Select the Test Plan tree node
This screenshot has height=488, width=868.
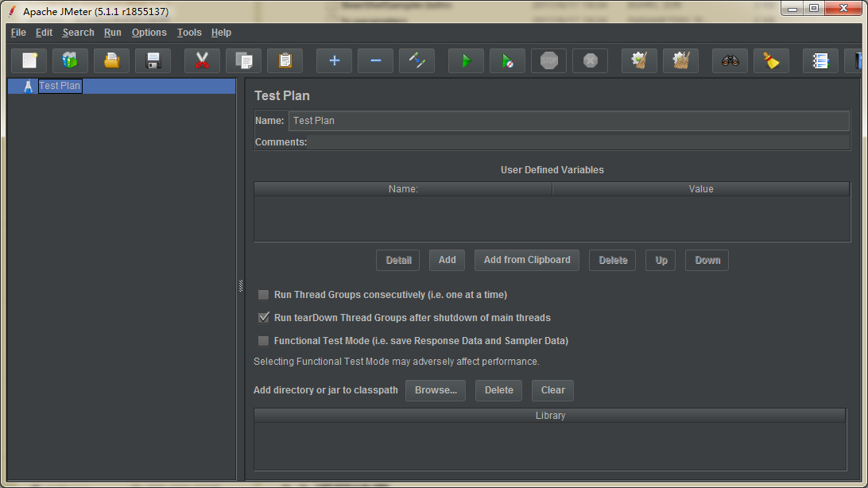[x=60, y=86]
